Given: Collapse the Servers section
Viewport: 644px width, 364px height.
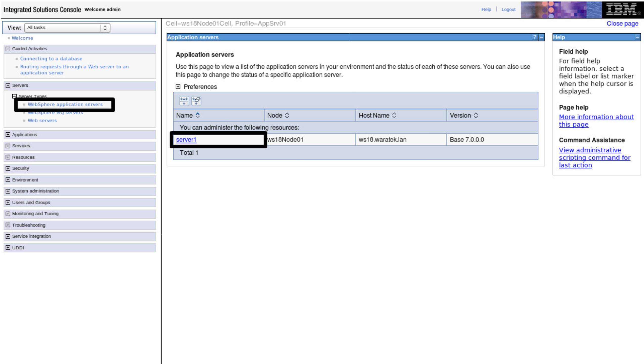Looking at the screenshot, I should (8, 85).
